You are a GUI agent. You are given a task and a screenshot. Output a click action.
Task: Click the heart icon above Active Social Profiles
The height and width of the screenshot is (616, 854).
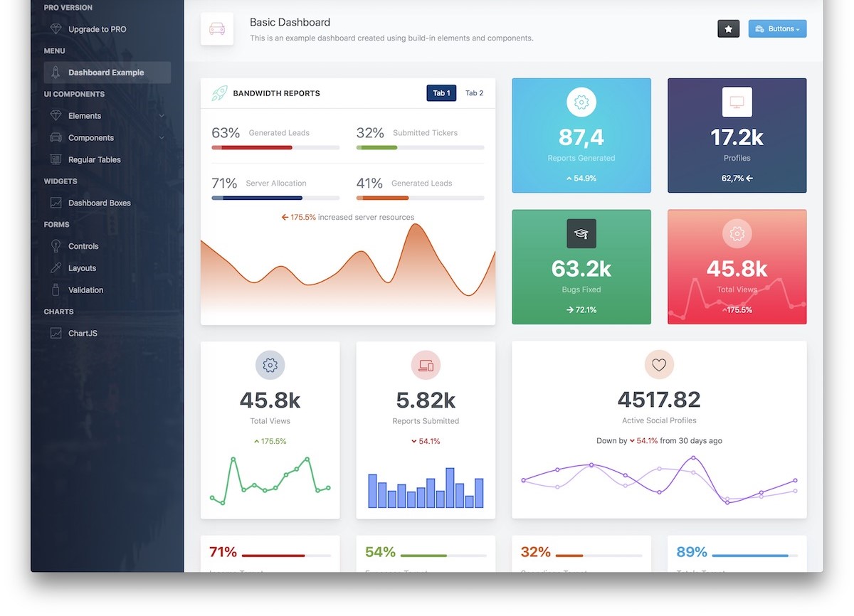[659, 365]
